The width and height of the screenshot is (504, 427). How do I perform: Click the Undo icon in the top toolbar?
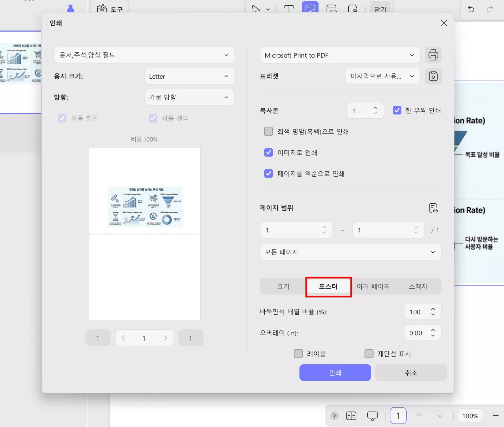point(471,9)
